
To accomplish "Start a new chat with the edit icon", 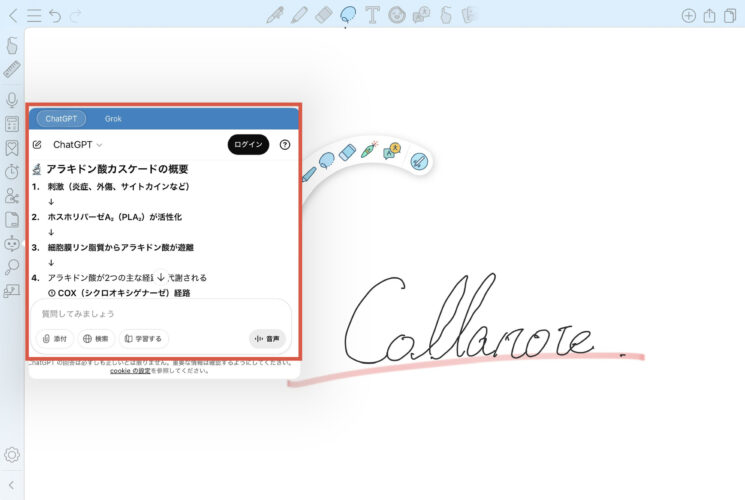I will 37,144.
